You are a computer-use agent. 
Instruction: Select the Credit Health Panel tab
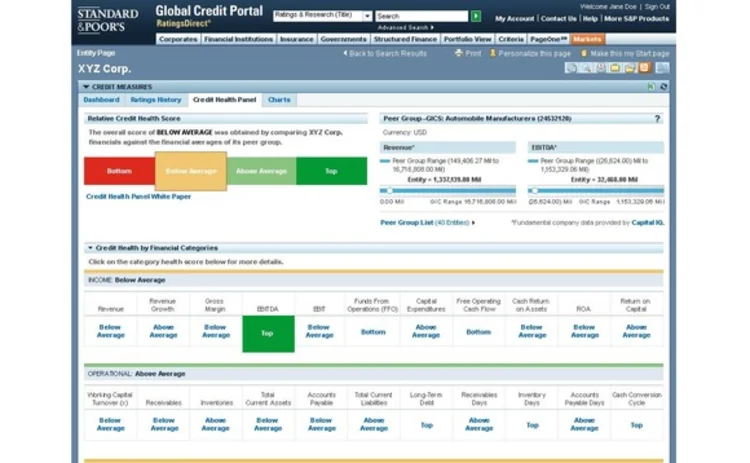tap(224, 99)
